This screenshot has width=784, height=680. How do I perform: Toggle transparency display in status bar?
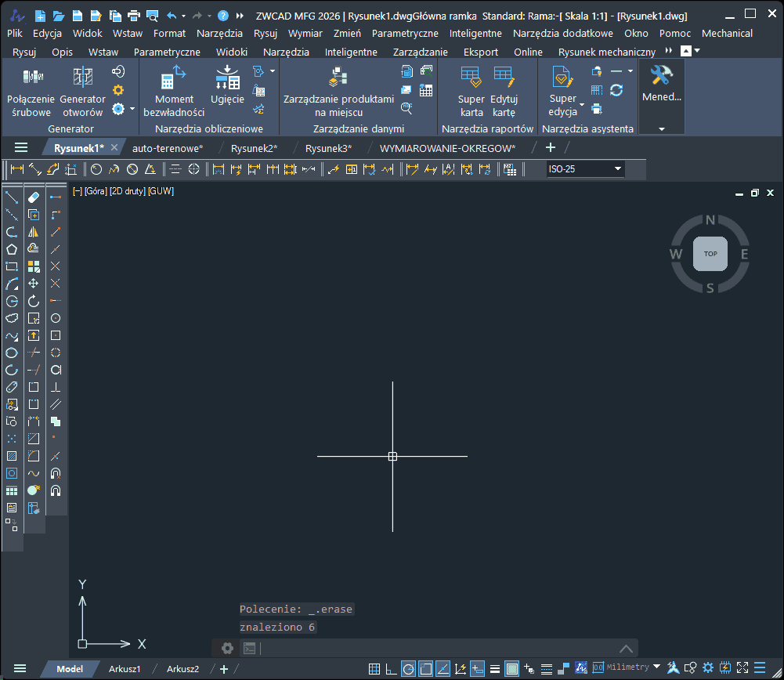[x=512, y=668]
